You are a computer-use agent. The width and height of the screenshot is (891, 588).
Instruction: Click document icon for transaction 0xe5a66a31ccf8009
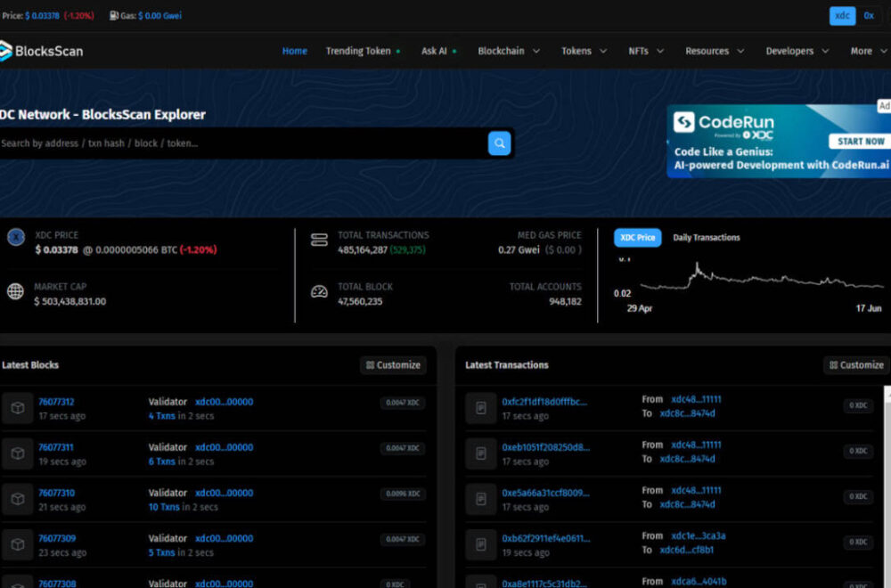tap(481, 499)
